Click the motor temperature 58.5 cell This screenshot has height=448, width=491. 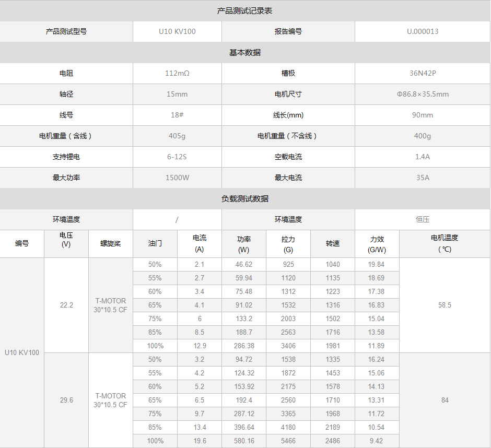click(445, 305)
